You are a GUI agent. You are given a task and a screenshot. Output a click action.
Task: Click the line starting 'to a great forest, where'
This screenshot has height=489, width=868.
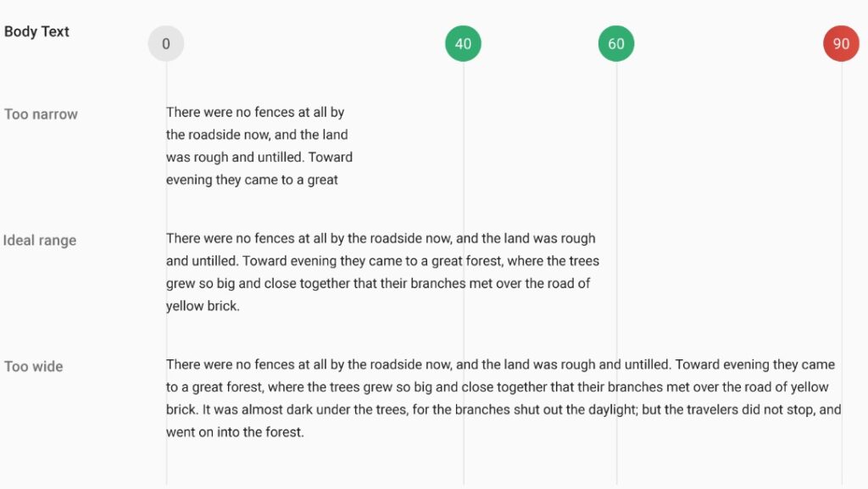497,387
